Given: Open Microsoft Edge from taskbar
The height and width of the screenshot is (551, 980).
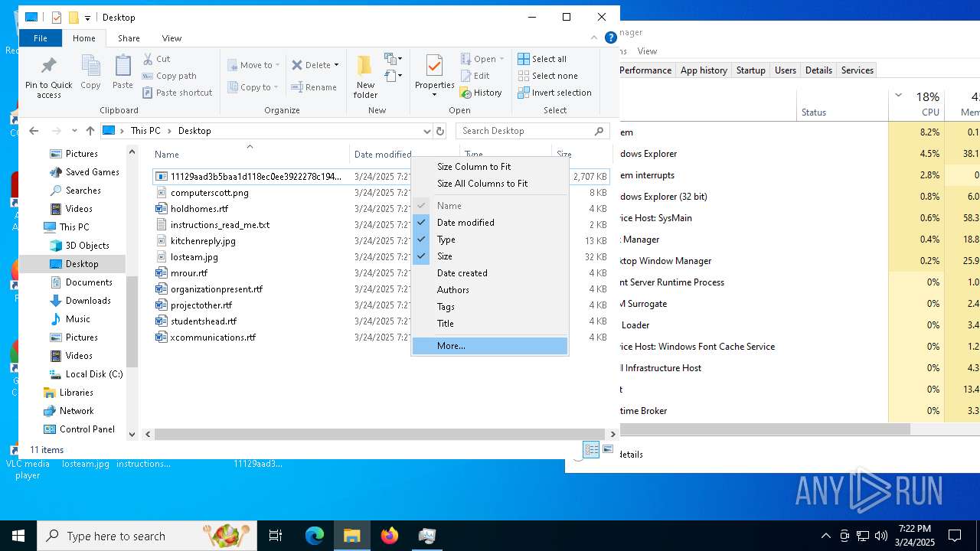Looking at the screenshot, I should point(315,536).
